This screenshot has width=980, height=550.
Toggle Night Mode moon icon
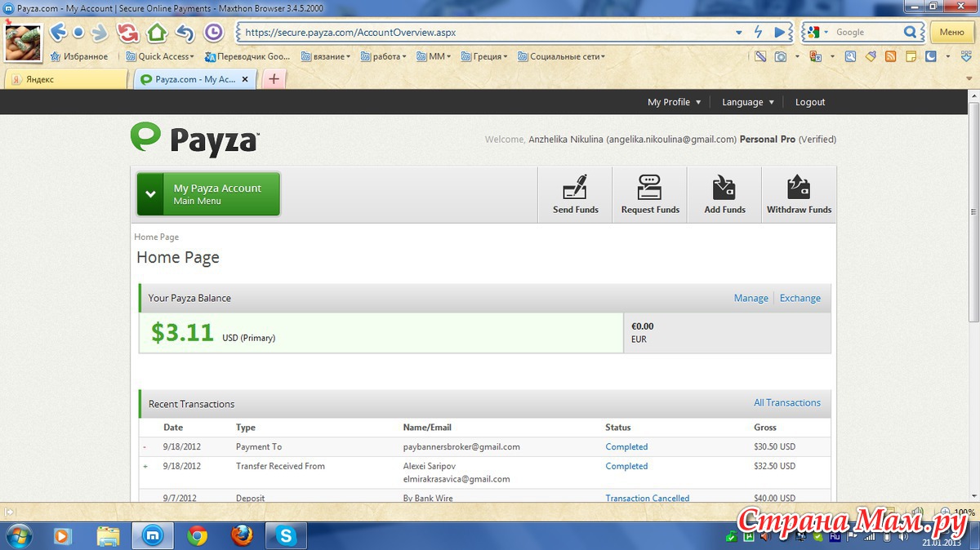pyautogui.click(x=930, y=56)
